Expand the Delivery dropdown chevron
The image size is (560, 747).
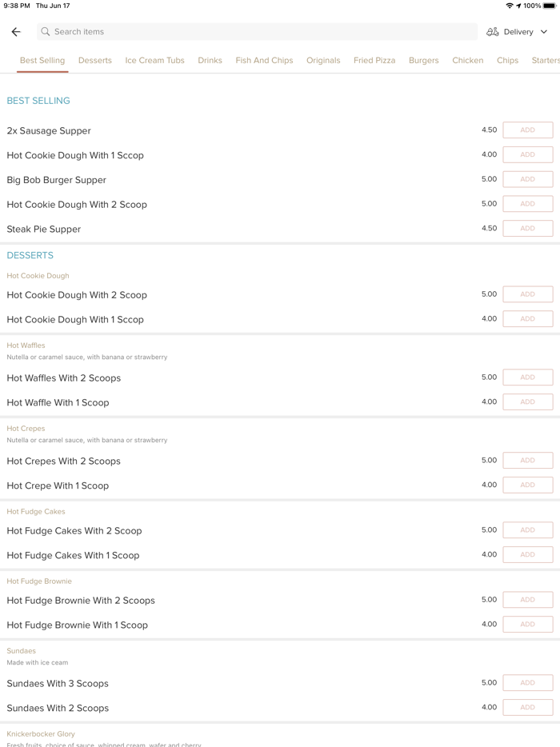pyautogui.click(x=544, y=32)
